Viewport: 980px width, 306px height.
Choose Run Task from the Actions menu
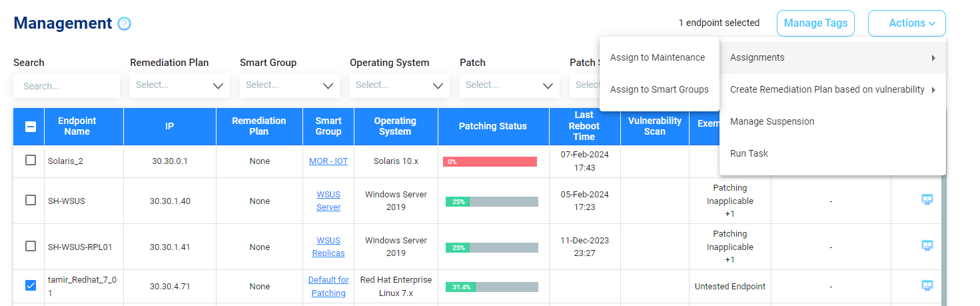click(x=749, y=153)
